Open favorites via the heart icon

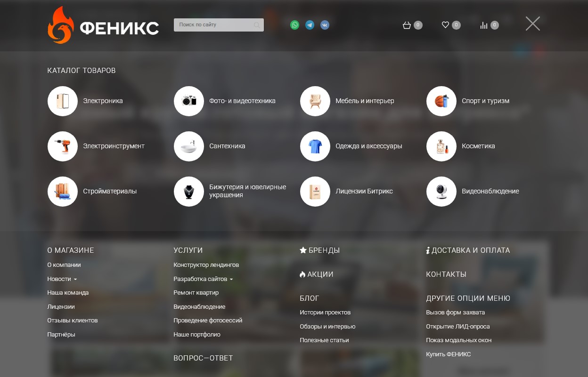(445, 25)
